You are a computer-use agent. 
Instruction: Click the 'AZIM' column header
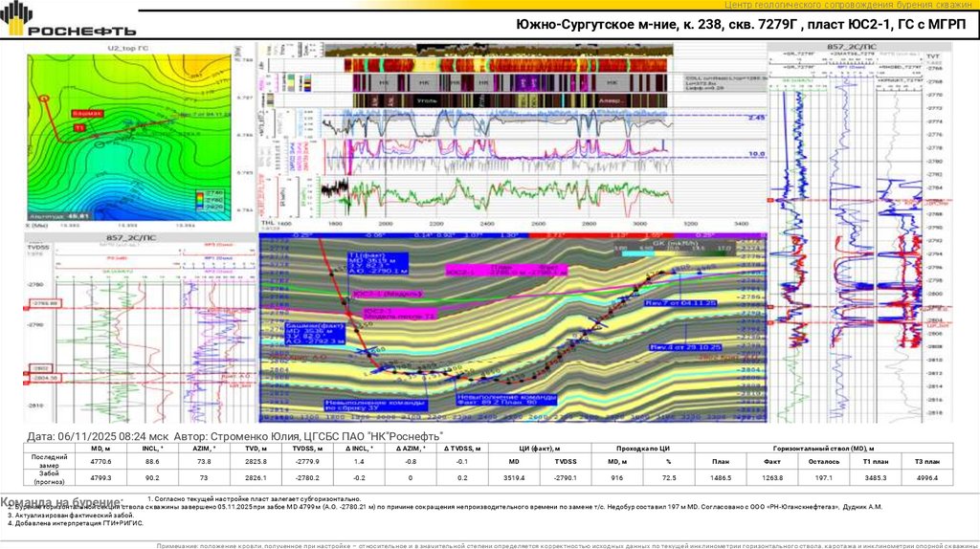[204, 449]
